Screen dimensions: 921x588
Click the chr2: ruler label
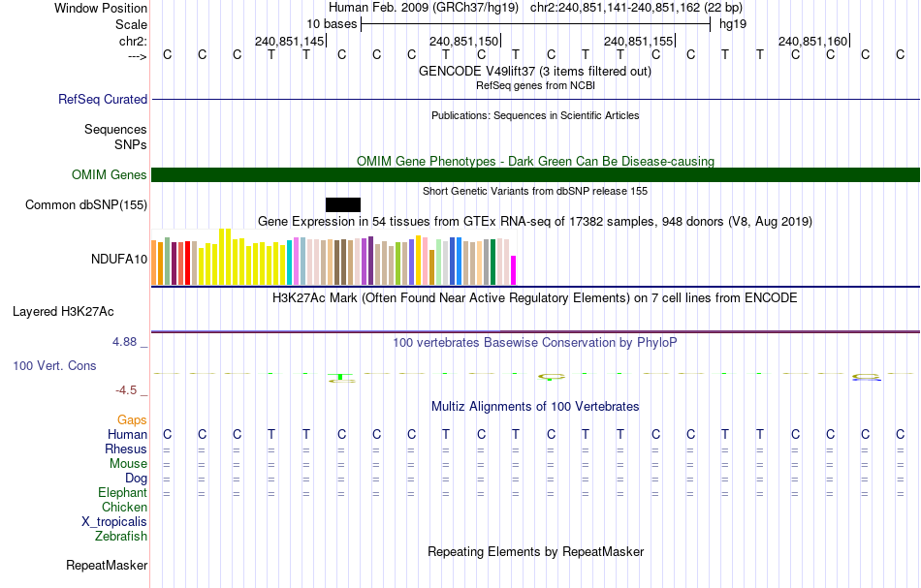(133, 41)
